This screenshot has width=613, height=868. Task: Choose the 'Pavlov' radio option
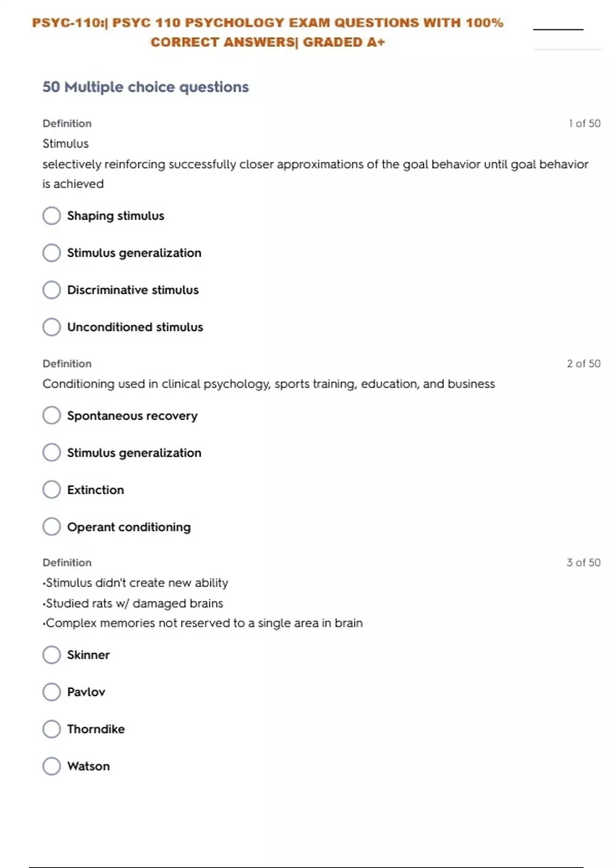52,692
